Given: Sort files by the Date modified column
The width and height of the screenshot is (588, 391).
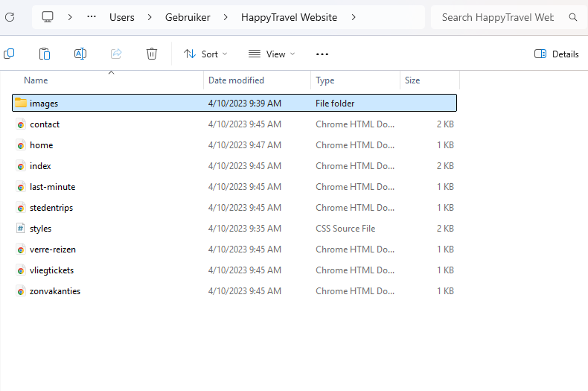Looking at the screenshot, I should [x=236, y=80].
